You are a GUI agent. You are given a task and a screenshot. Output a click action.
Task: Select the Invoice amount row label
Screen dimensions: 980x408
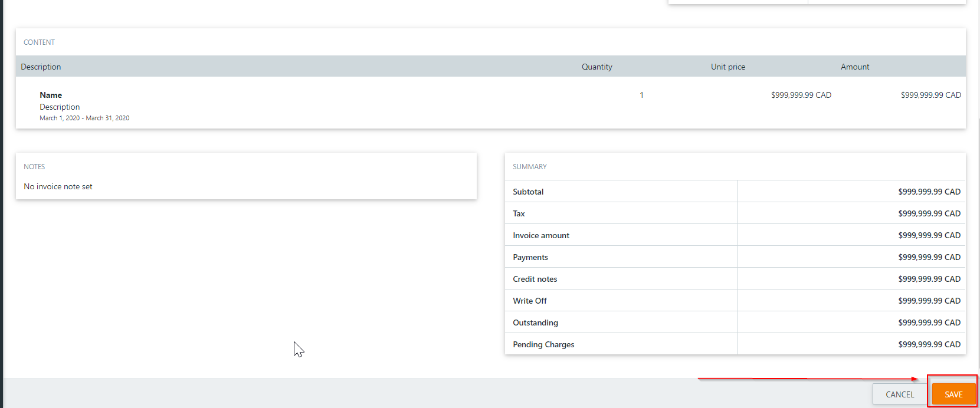tap(541, 235)
